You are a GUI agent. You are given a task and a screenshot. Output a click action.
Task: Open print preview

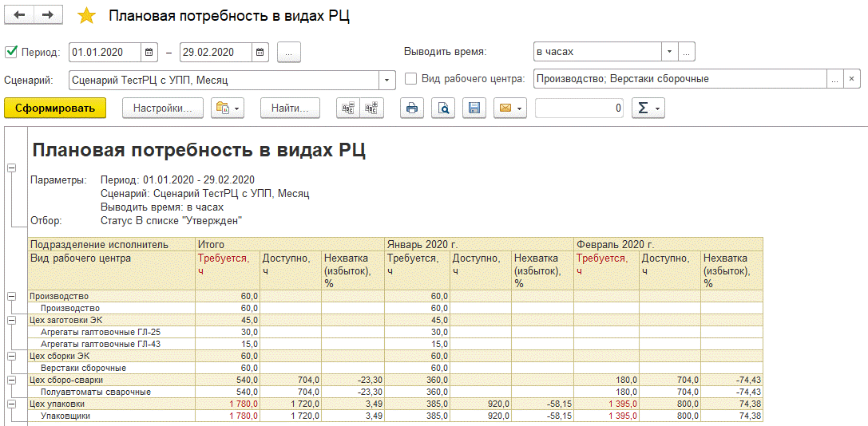click(443, 108)
